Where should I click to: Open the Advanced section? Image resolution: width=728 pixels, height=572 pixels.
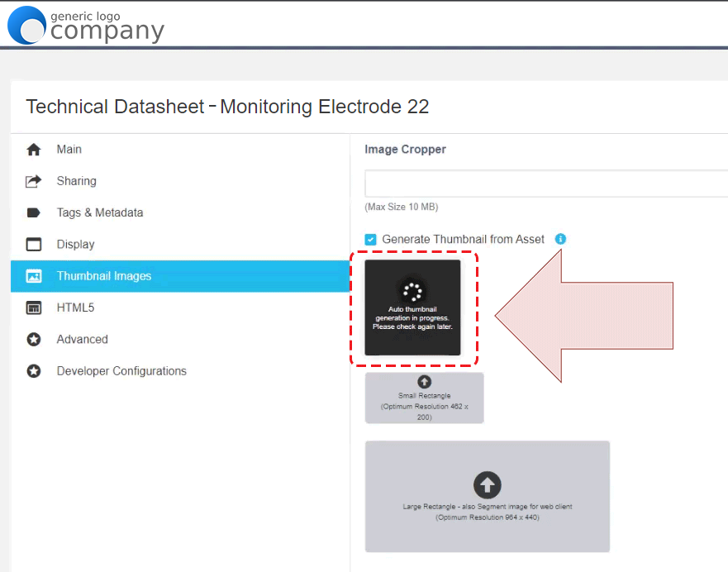point(180,340)
